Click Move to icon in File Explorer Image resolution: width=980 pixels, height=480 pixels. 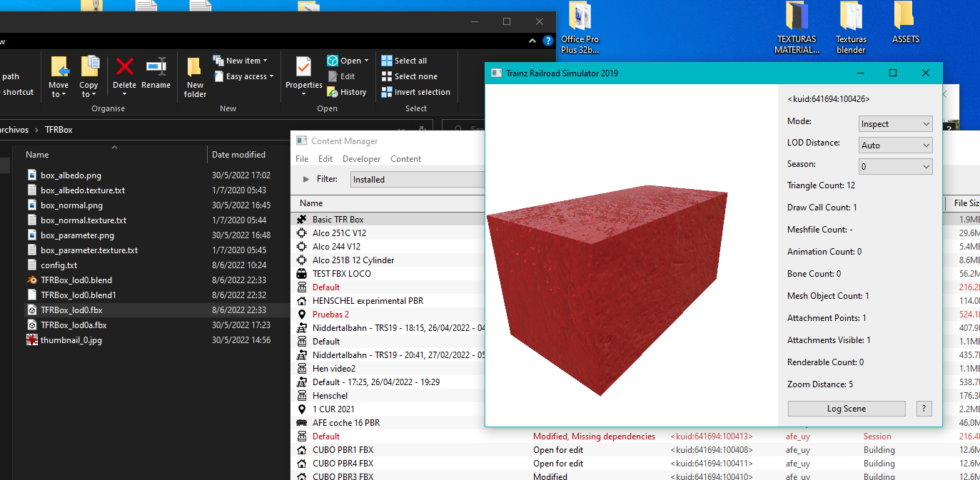59,68
